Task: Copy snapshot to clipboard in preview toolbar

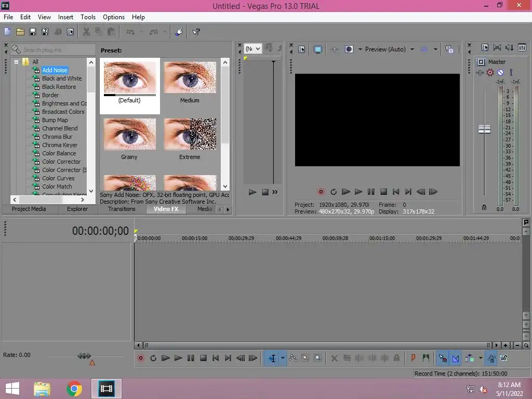Action: coord(449,49)
